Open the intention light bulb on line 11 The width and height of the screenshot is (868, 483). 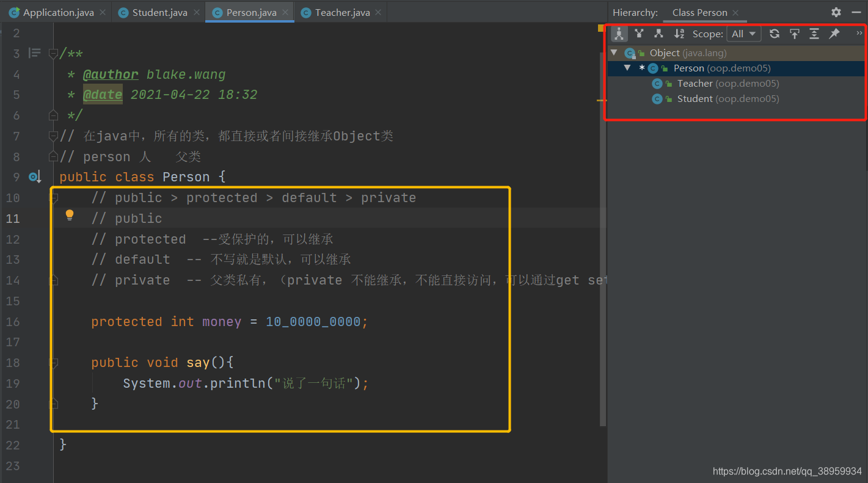70,215
